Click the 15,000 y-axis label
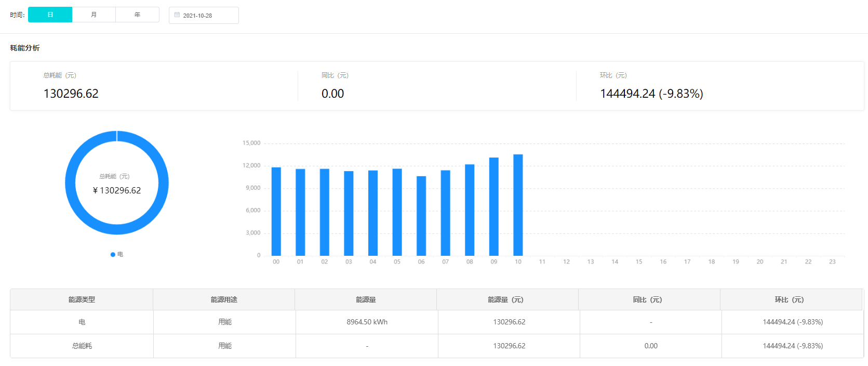 tap(251, 143)
